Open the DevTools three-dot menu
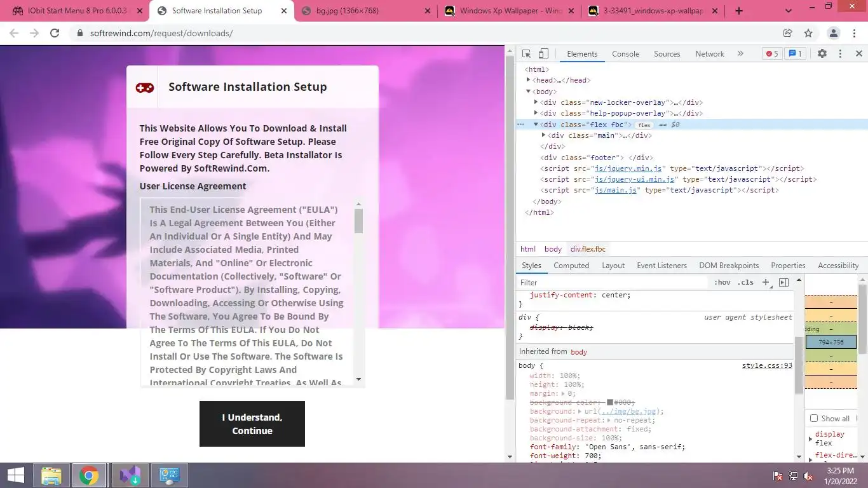The width and height of the screenshot is (868, 488). (840, 54)
